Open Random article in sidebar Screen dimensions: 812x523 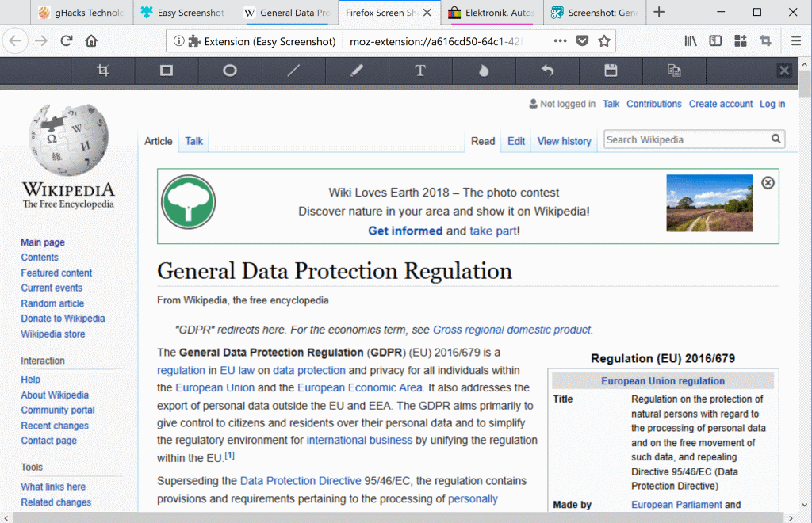pos(52,303)
